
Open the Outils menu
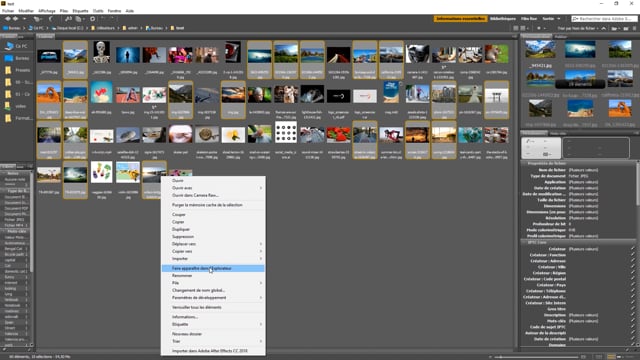tap(98, 11)
